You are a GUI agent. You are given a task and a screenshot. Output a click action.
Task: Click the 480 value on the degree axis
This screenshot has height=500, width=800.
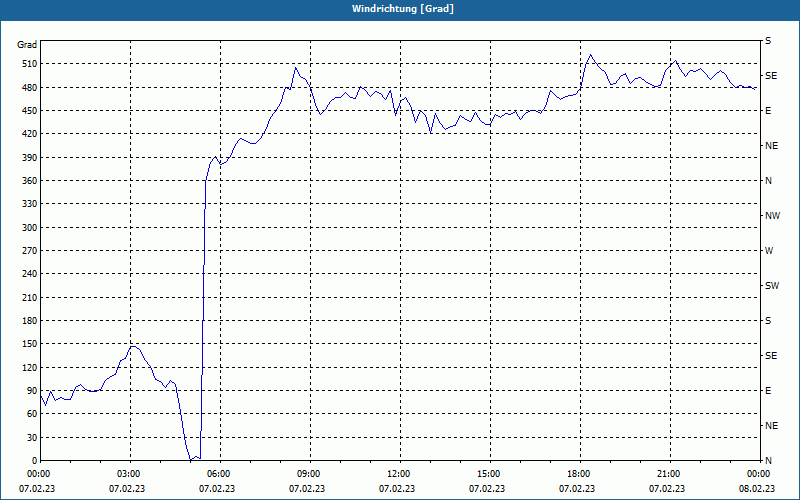[x=30, y=88]
